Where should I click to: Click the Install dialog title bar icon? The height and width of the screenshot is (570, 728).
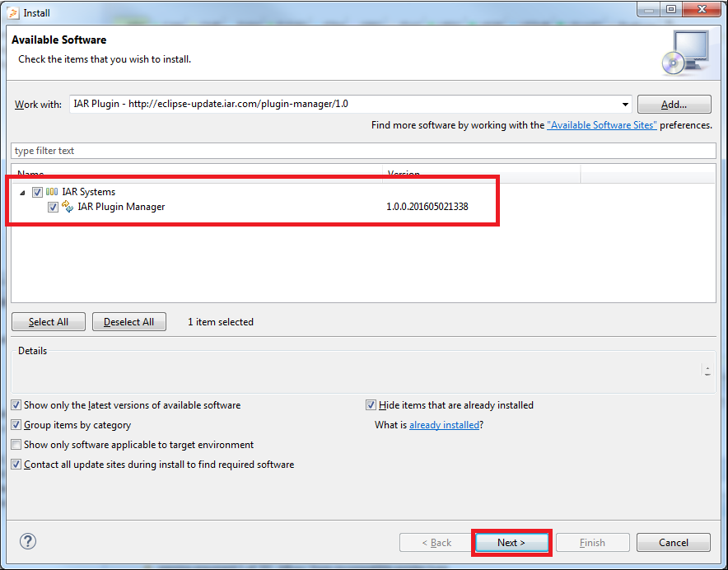click(13, 12)
